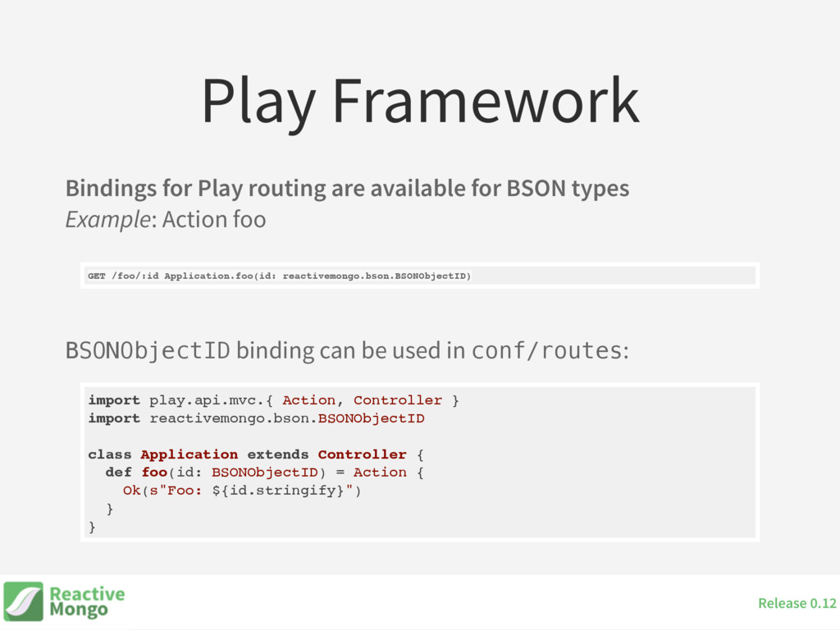Click the 'Release 0.12' footer text
Image resolution: width=840 pixels, height=630 pixels.
click(797, 603)
